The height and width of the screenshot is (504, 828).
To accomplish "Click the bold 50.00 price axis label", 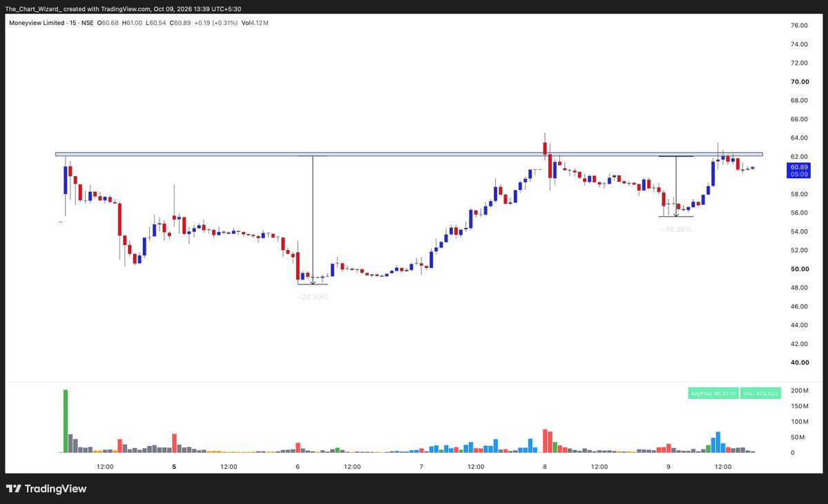I will 800,269.
